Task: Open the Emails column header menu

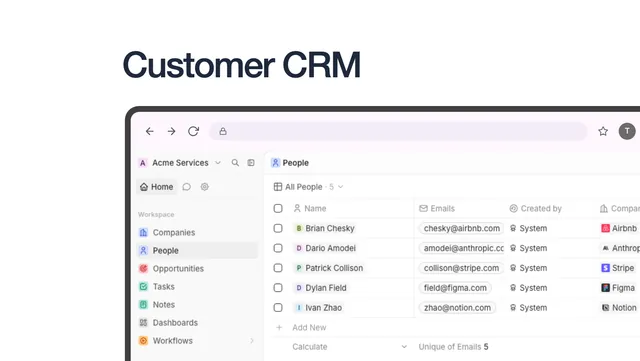Action: point(437,209)
